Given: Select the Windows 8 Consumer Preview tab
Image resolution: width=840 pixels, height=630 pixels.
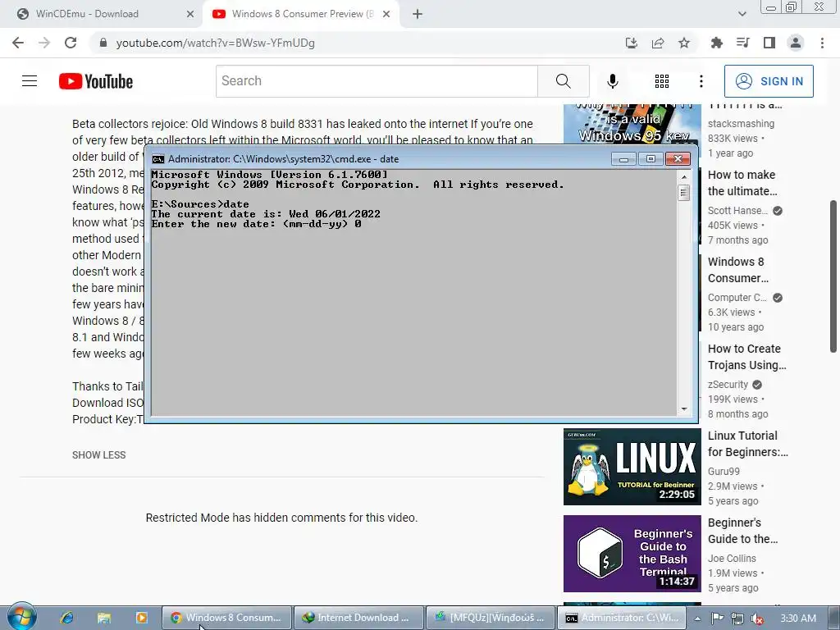Looking at the screenshot, I should coord(302,14).
